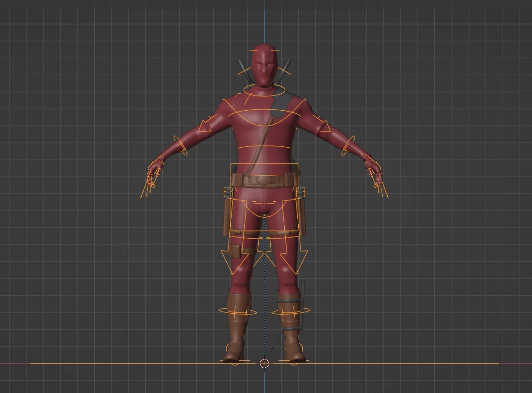Viewport: 532px width, 393px height.
Task: Click the round belt buckle
Action: (264, 179)
